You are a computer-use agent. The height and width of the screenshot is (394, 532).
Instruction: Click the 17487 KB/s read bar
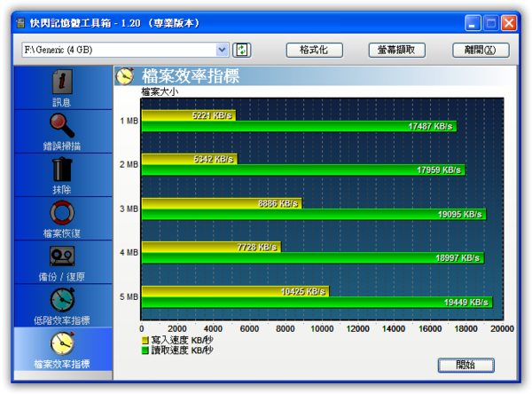pyautogui.click(x=300, y=126)
